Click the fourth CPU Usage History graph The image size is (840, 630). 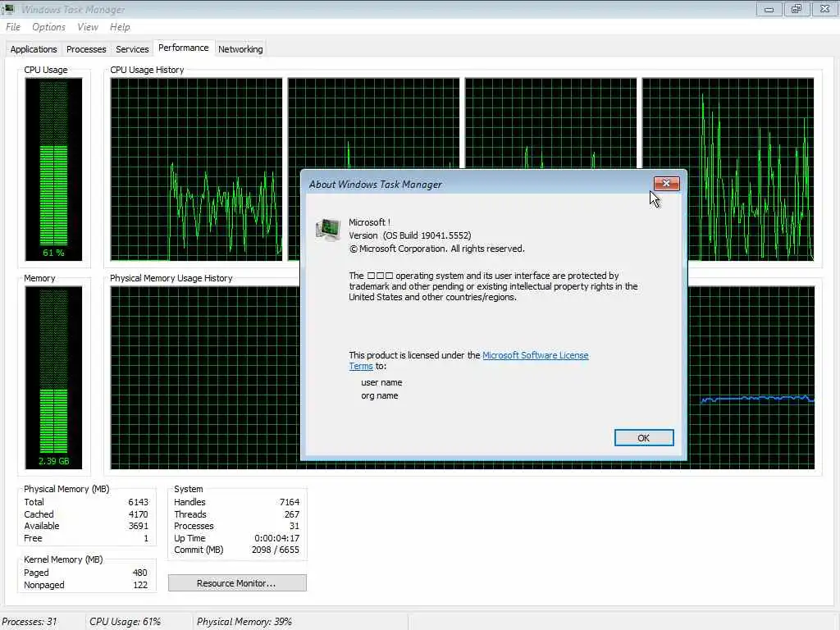(728, 169)
